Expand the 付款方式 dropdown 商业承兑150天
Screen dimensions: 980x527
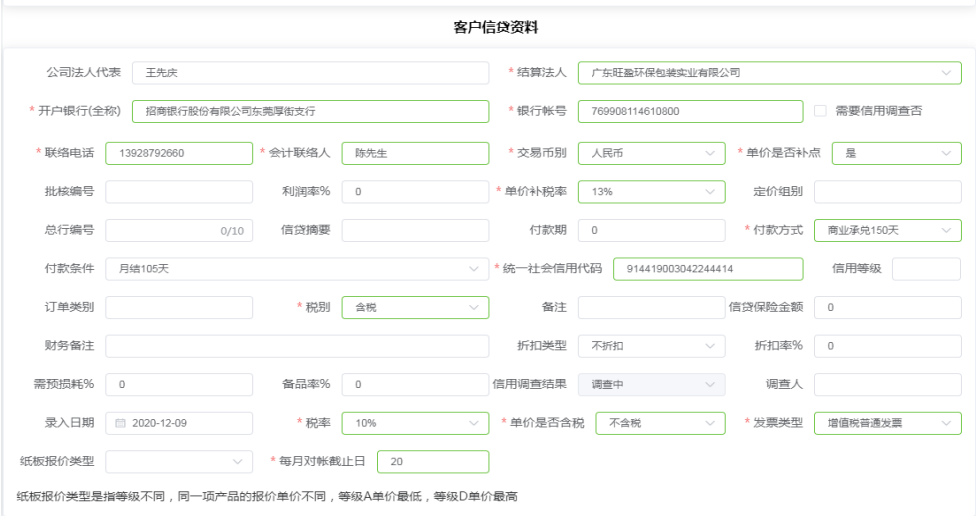pos(888,230)
